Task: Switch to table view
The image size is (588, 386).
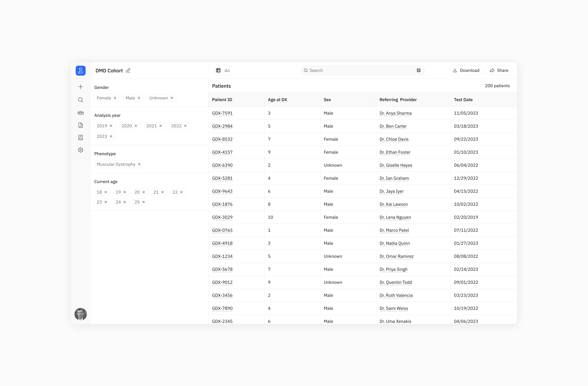Action: tap(218, 70)
